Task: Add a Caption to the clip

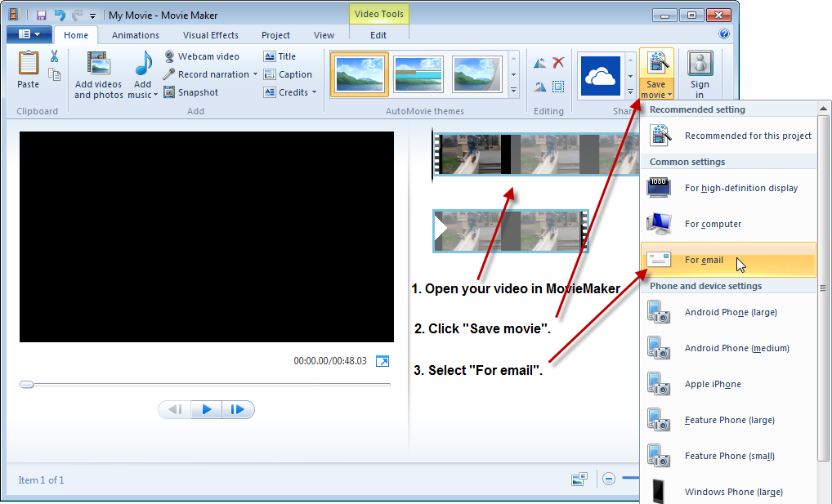Action: click(x=288, y=74)
